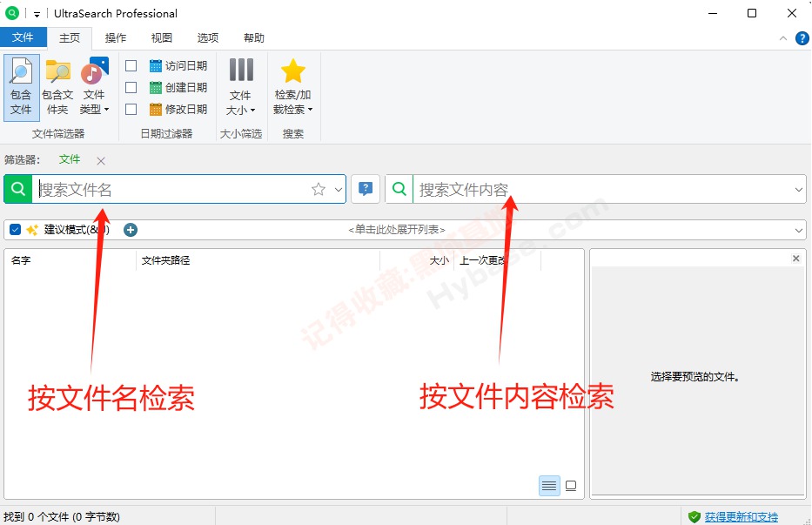
Task: Select the 主页 ribbon tab
Action: tap(70, 37)
